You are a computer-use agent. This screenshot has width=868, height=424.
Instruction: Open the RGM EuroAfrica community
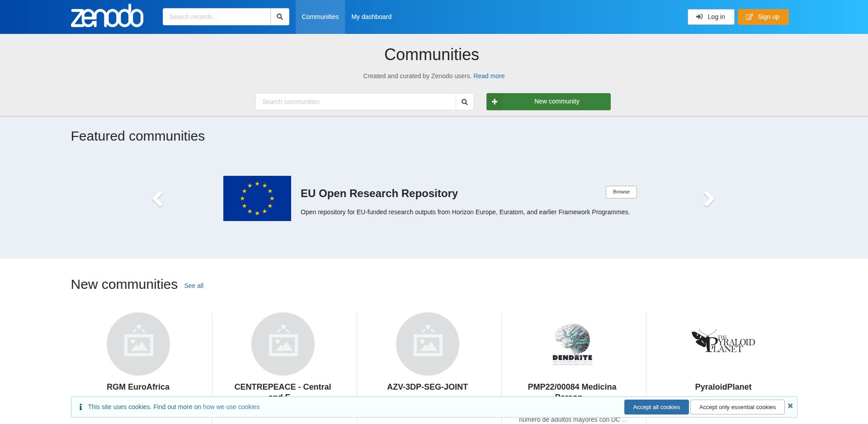(x=138, y=387)
